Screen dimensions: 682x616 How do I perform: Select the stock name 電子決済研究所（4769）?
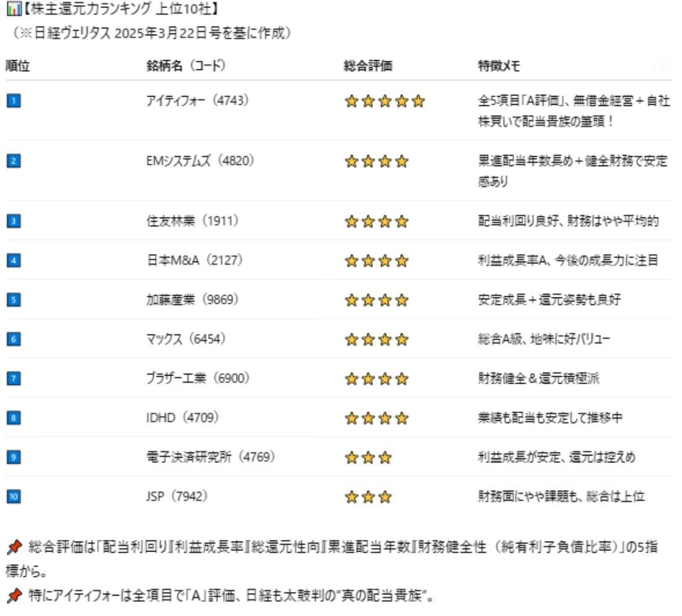(211, 457)
